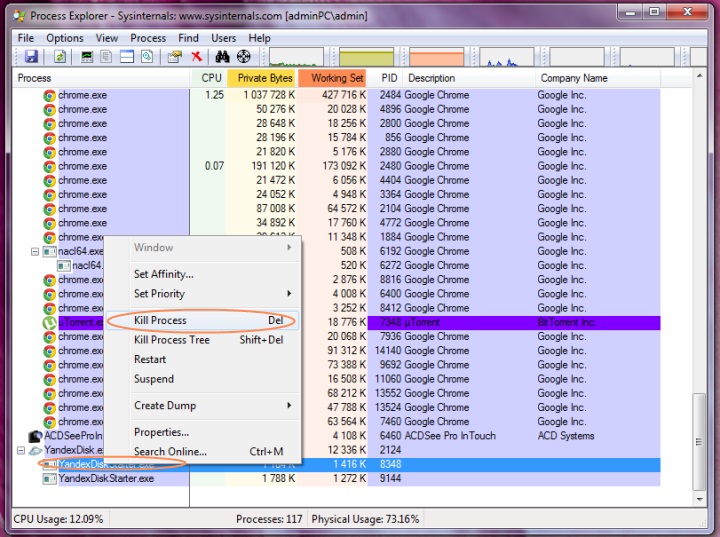Collapse the nacl64.exe tree node
720x537 pixels.
pyautogui.click(x=35, y=252)
